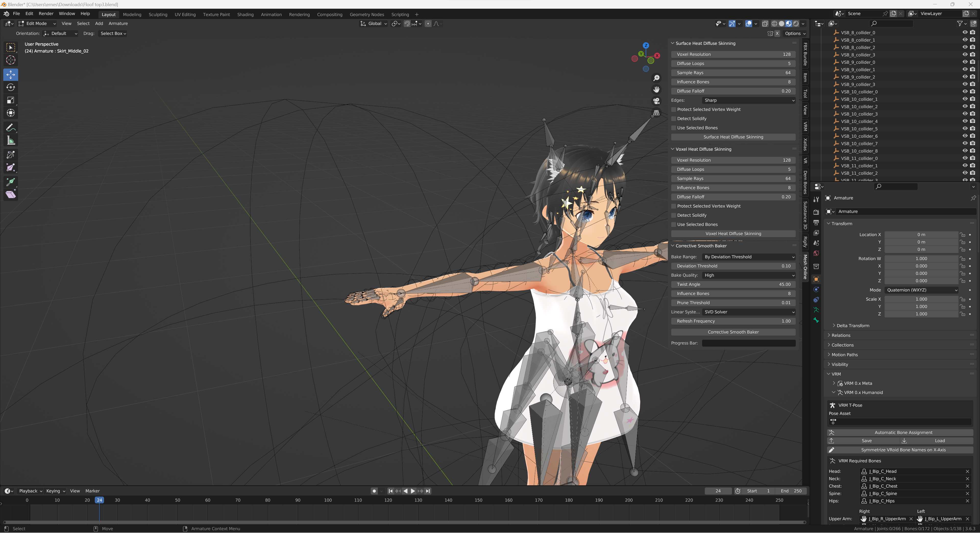Screen dimensions: 980x533
Task: Activate the Rotate tool
Action: tap(11, 87)
